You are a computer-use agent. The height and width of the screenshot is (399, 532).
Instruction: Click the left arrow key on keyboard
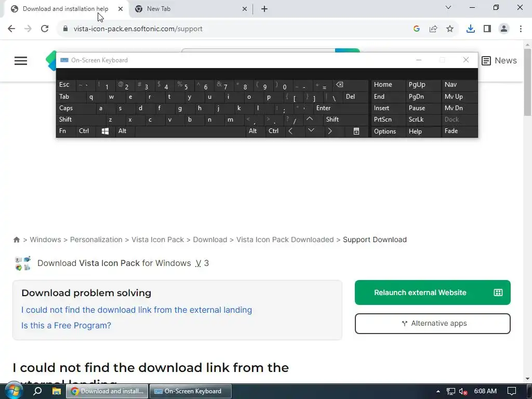[290, 131]
